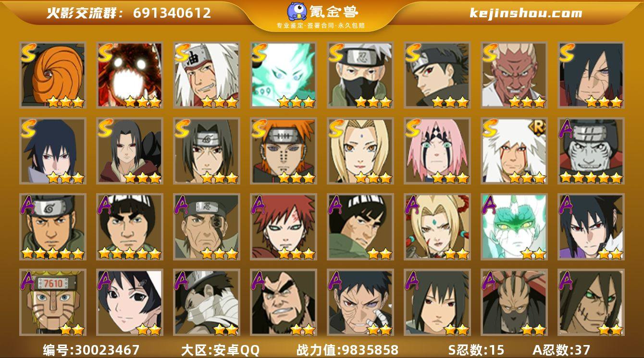Select the orange-haired Pain portrait
The image size is (644, 358).
tap(284, 151)
